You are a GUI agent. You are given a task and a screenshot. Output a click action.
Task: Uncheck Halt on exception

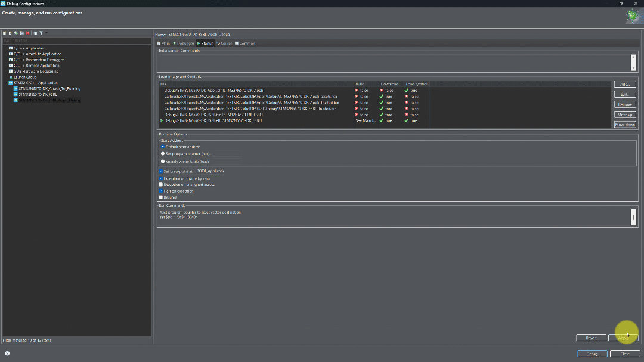[161, 191]
